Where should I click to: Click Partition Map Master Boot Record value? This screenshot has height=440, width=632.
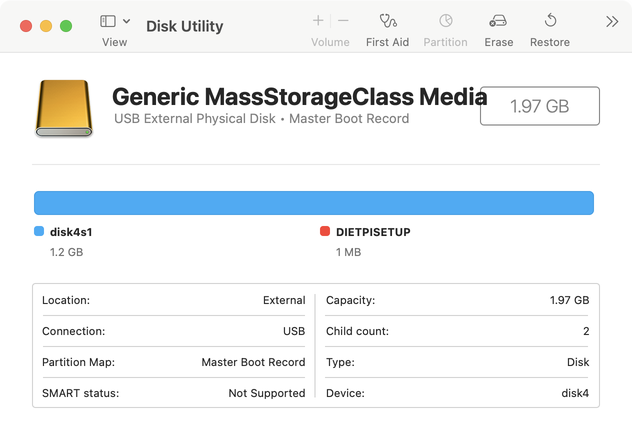[253, 362]
